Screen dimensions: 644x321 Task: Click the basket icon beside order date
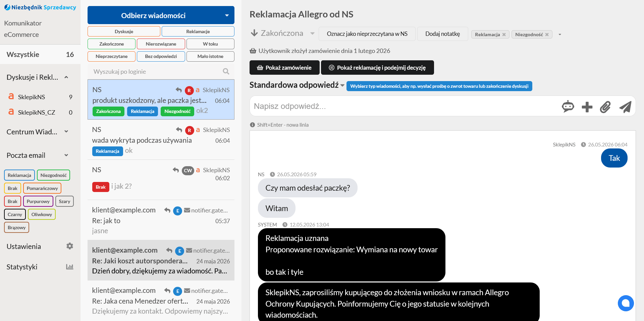[x=253, y=51]
